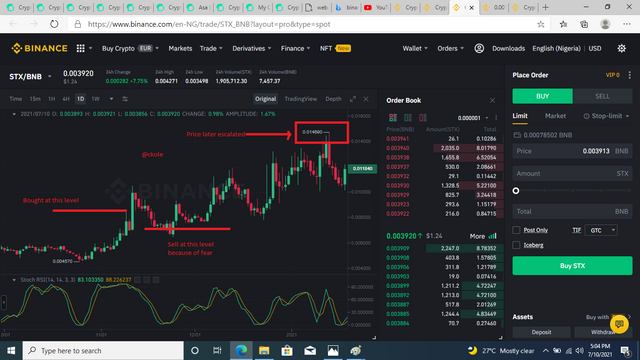The height and width of the screenshot is (360, 640).
Task: Open browser favorites list
Action: [563, 24]
